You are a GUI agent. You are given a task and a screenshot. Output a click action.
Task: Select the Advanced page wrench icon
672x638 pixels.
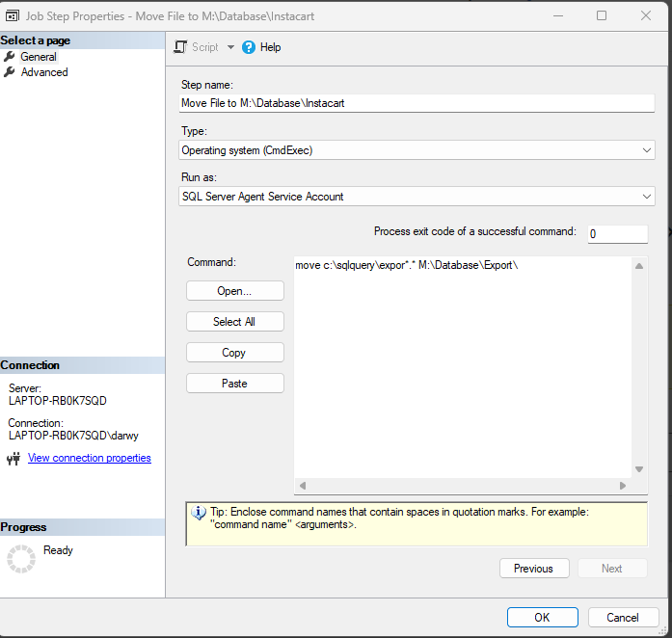click(10, 72)
